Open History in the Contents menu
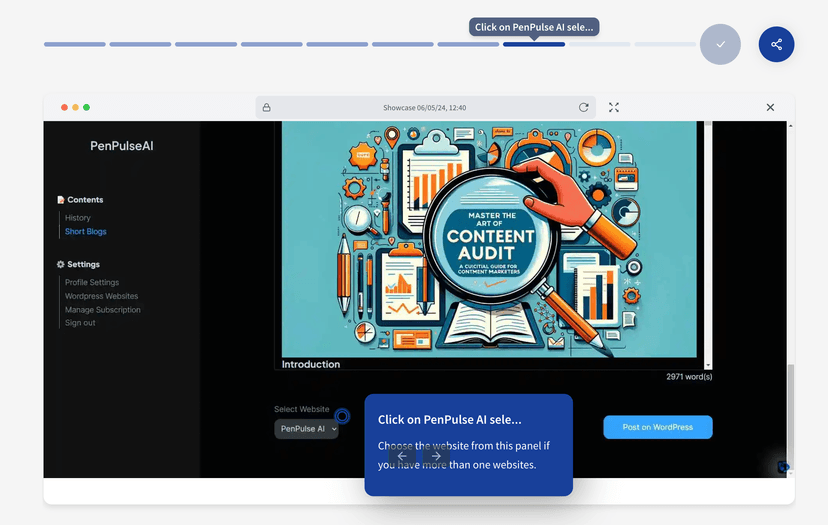This screenshot has width=828, height=525. pyautogui.click(x=78, y=218)
